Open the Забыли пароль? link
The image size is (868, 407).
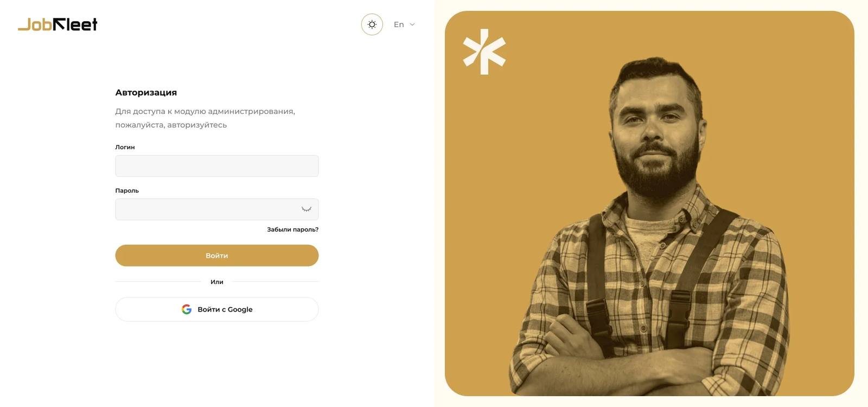pyautogui.click(x=293, y=230)
